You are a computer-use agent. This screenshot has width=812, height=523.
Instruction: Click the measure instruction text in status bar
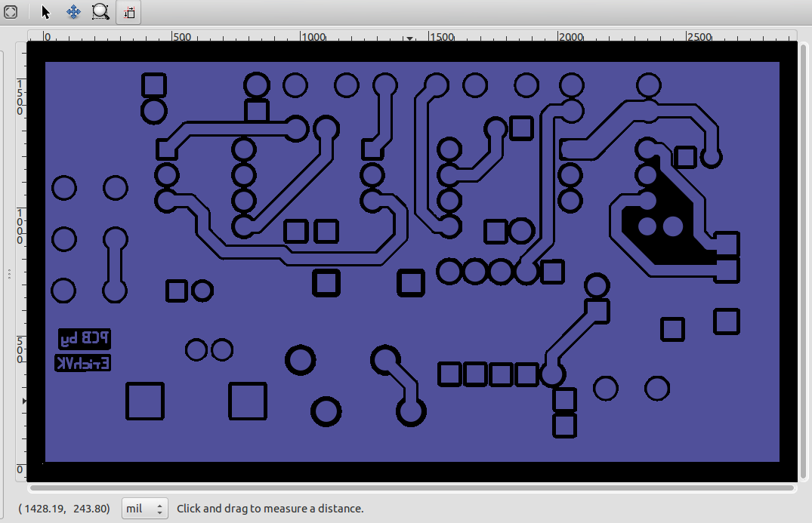tap(269, 508)
